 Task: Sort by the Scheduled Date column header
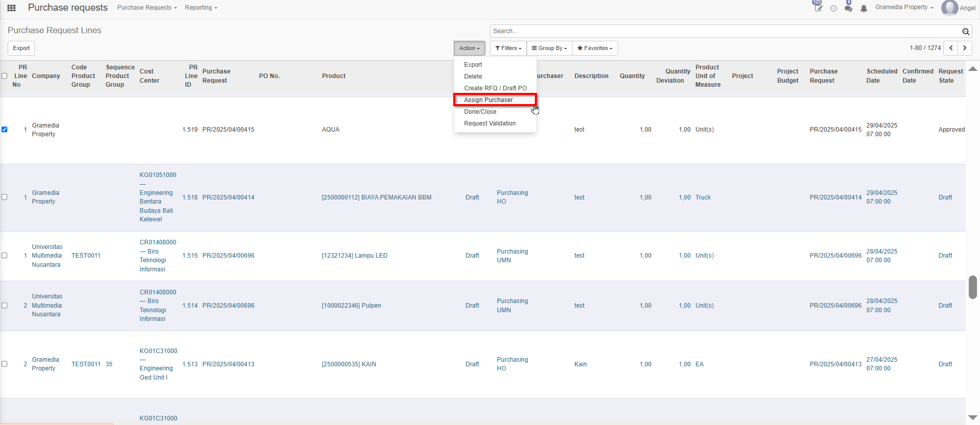tap(882, 76)
